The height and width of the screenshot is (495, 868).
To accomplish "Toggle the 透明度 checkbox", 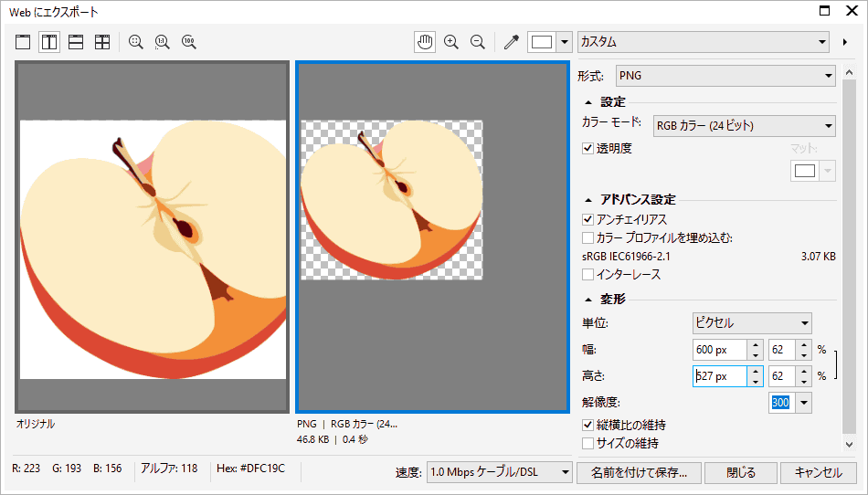I will click(x=587, y=148).
